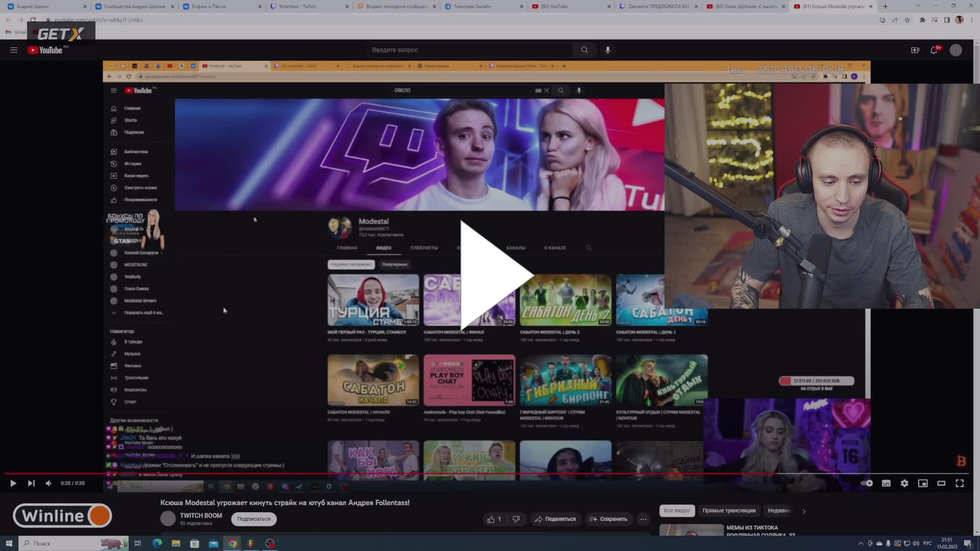This screenshot has width=980, height=551.
Task: Open more actions three-dot menu under video
Action: tap(643, 519)
